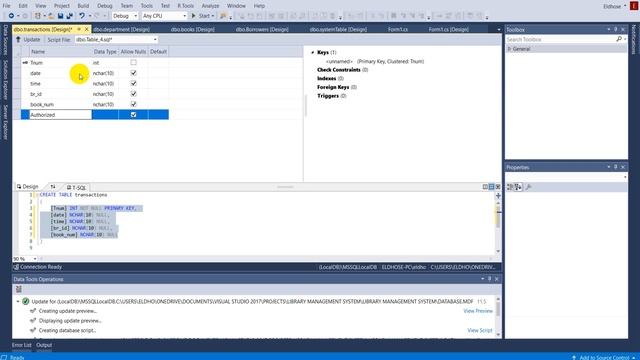Click the nchar(10) data type of date

coord(104,73)
